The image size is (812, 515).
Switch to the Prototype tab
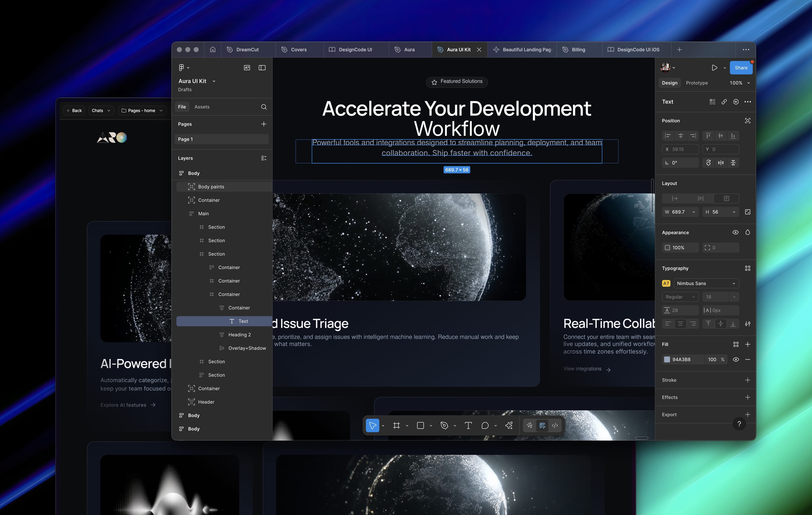click(697, 83)
